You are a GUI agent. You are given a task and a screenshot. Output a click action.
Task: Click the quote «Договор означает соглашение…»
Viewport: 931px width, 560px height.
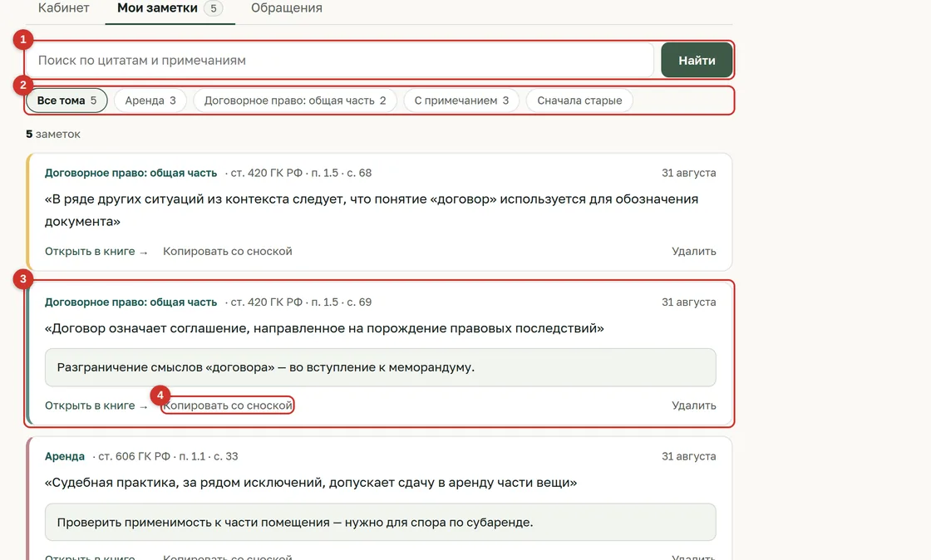(x=324, y=328)
